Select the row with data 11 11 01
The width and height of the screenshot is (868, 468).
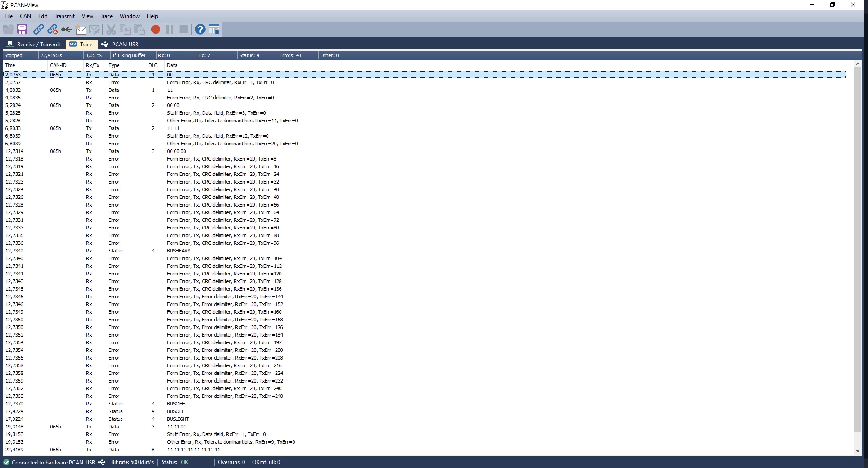(x=424, y=427)
